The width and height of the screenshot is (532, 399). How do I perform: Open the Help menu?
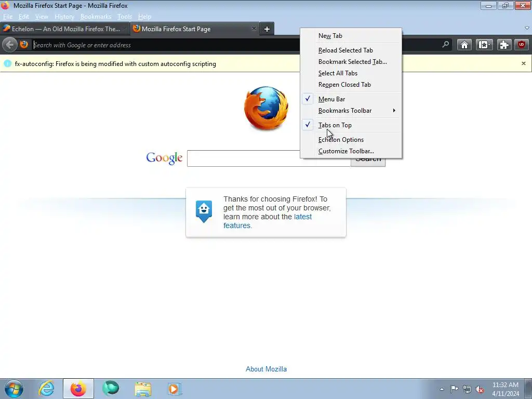(144, 17)
